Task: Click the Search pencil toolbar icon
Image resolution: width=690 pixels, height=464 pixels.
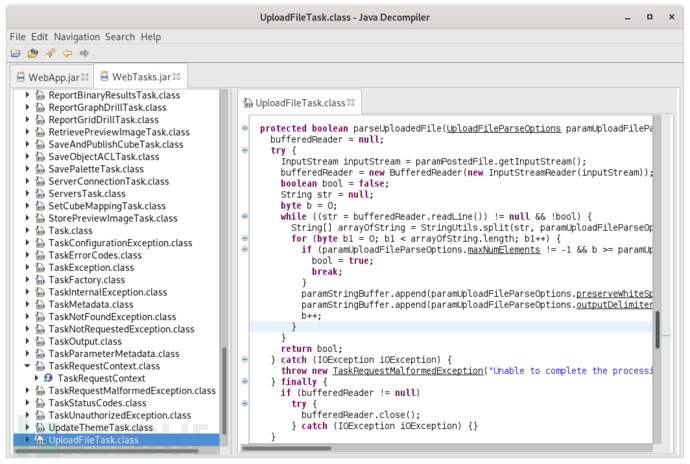Action: tap(50, 53)
